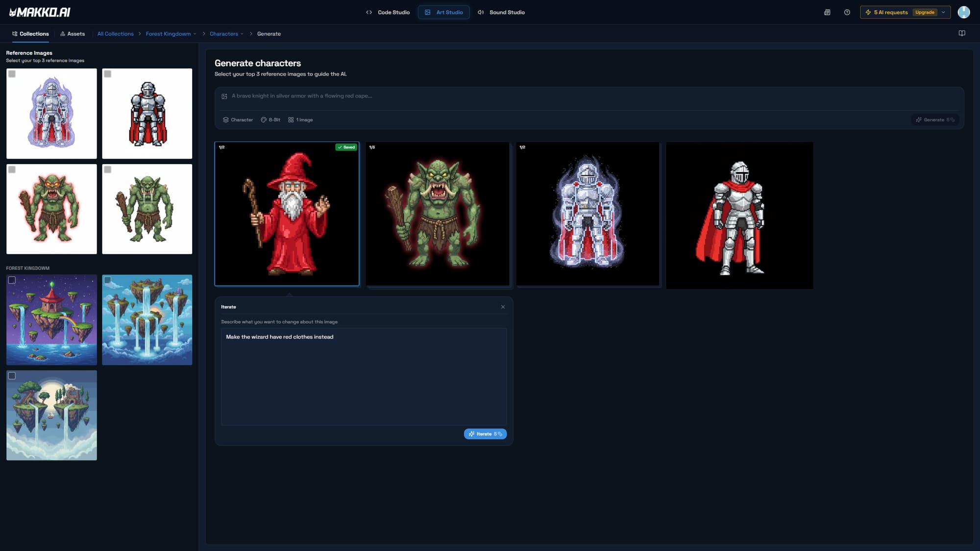Open the news panel icon
This screenshot has width=980, height=551.
pos(827,12)
